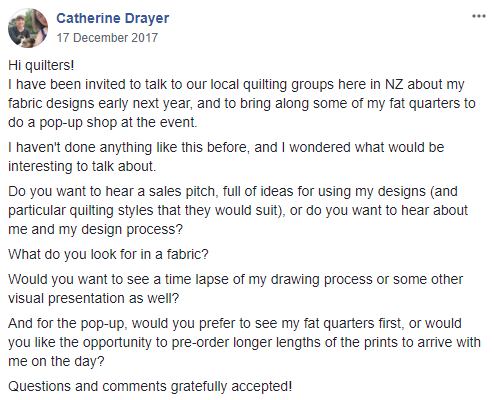Viewport: 494px width, 400px height.
Task: Click the line beginning "I have been invited"
Action: click(236, 85)
